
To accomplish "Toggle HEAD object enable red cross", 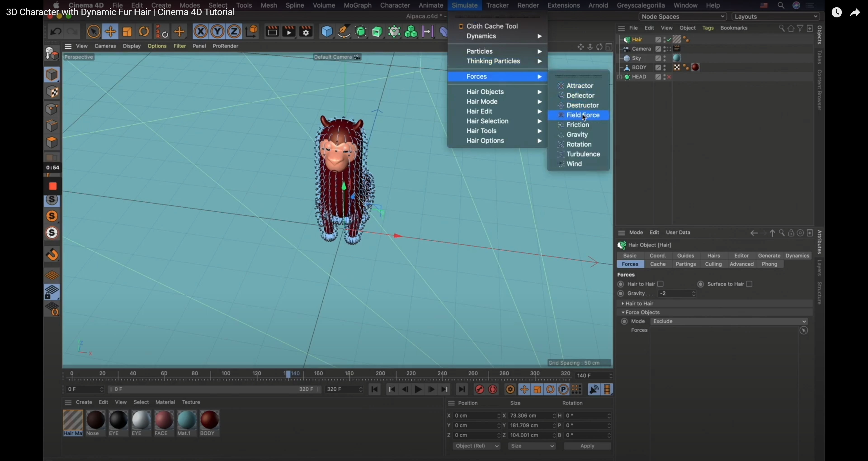I will click(670, 77).
